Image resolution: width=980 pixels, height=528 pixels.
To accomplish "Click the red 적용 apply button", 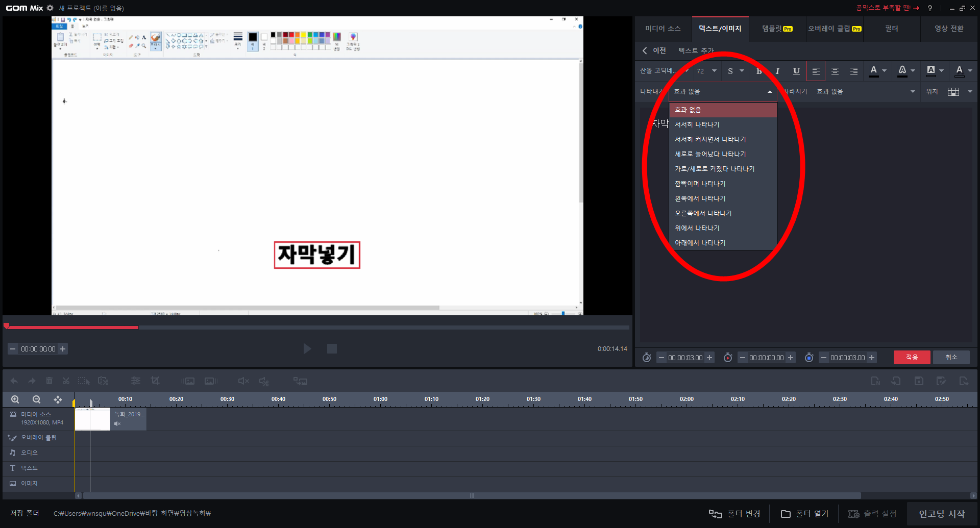I will pos(912,357).
